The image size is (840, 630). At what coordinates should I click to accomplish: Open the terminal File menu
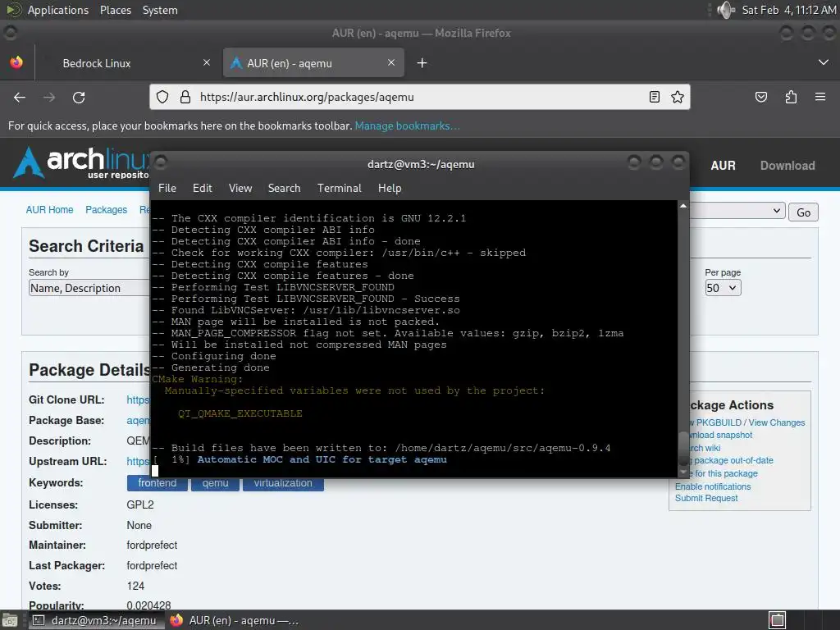coord(167,188)
